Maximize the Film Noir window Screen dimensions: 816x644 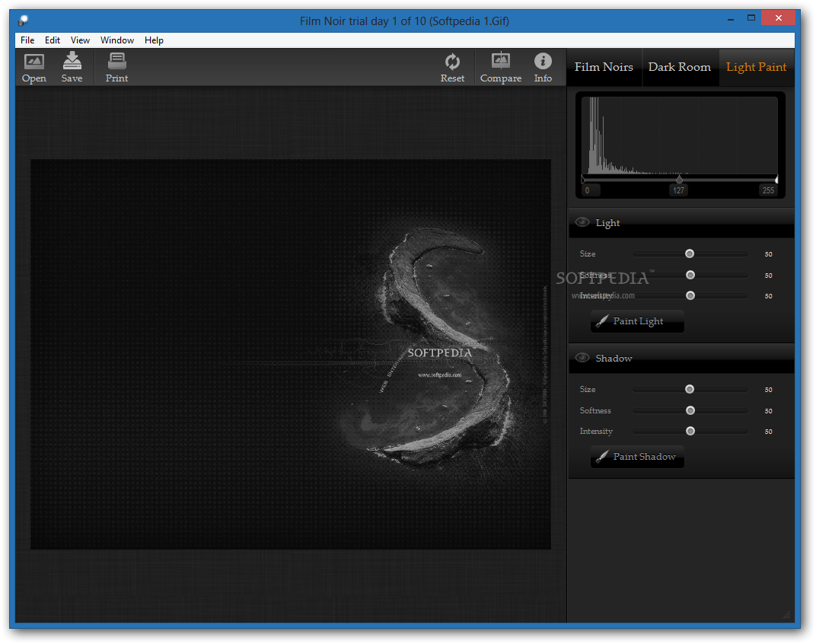point(751,18)
